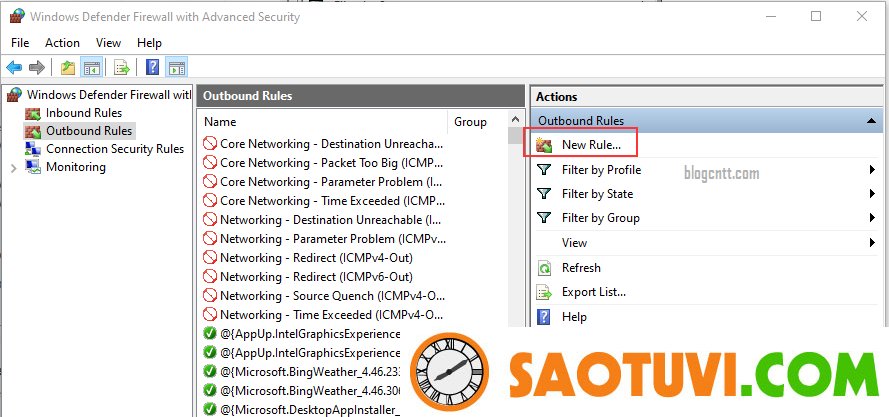
Task: Select Core Networking - Destination Unreachable rule
Action: pyautogui.click(x=331, y=144)
